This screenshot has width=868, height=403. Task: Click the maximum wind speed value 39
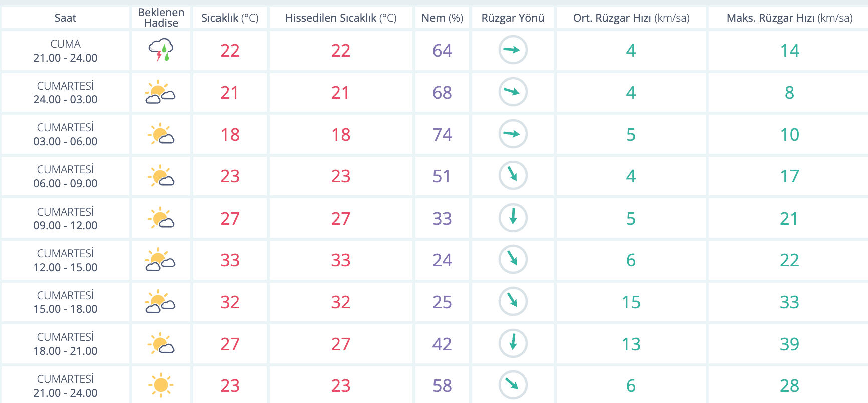[x=789, y=344]
